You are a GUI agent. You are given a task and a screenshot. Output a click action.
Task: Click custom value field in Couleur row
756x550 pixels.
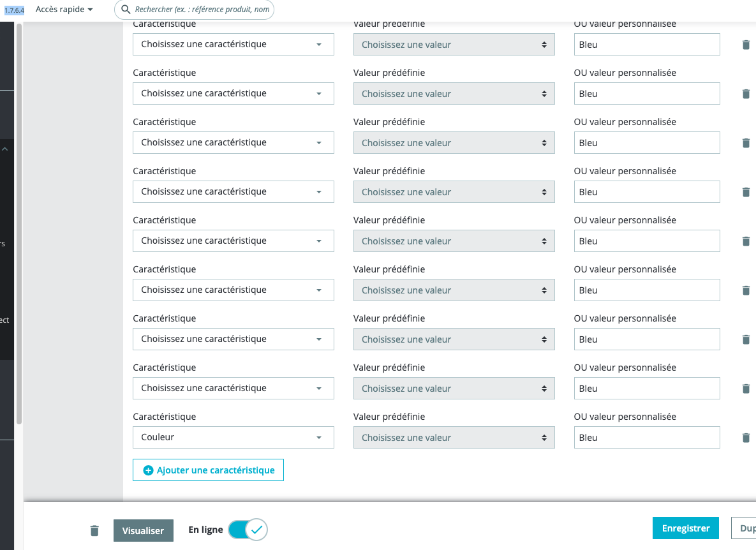(x=646, y=438)
